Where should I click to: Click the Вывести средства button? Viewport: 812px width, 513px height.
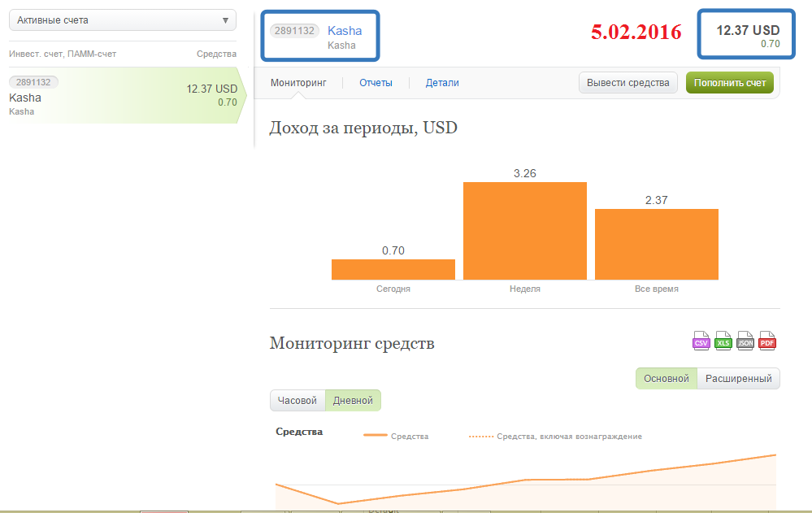[627, 83]
